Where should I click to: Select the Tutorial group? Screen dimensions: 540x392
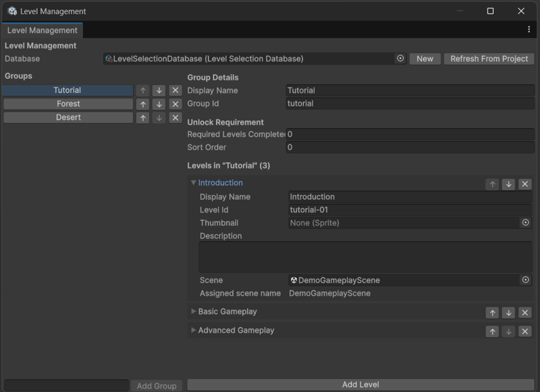(x=68, y=90)
